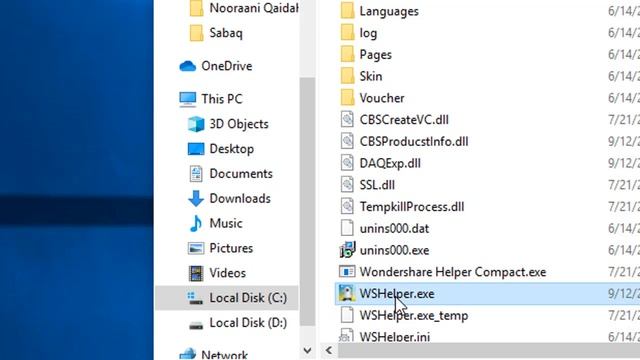Click the Local Disk (D:) drive icon
This screenshot has height=360, width=640.
[196, 324]
